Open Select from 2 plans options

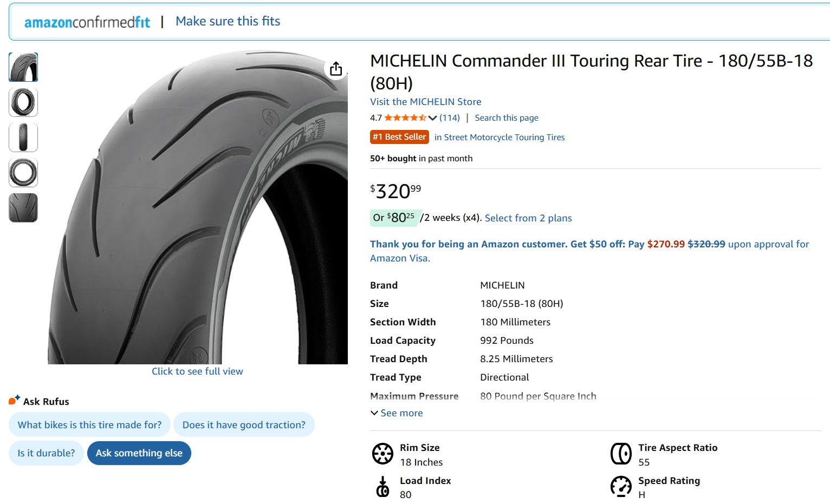click(528, 218)
